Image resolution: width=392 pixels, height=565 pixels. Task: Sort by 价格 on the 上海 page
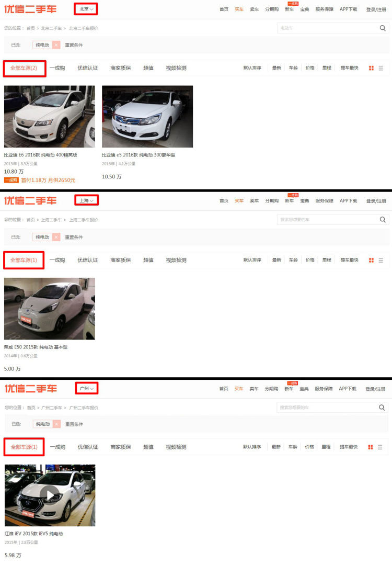(x=310, y=260)
